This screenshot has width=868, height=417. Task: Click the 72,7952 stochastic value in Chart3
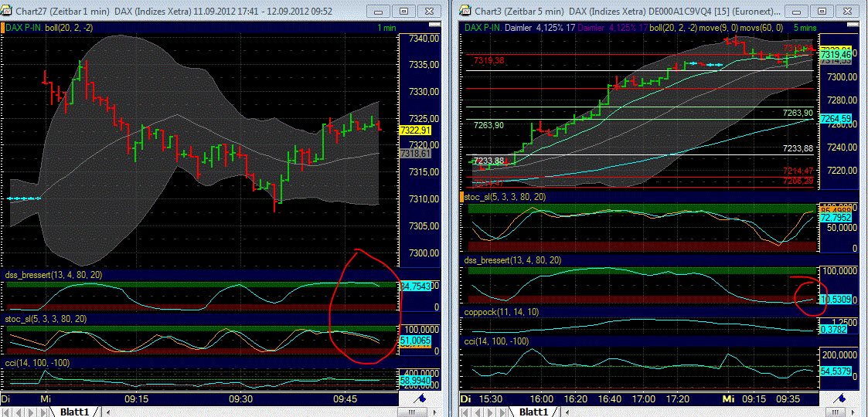click(836, 219)
